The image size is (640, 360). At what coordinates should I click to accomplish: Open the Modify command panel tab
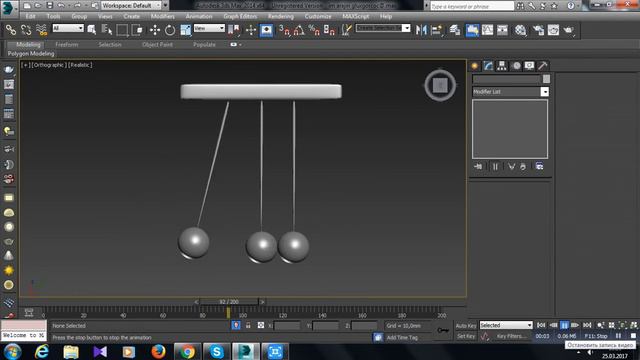pyautogui.click(x=488, y=66)
